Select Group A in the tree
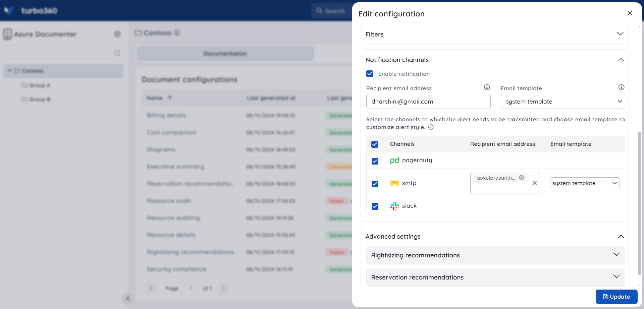The image size is (644, 309). (x=36, y=85)
